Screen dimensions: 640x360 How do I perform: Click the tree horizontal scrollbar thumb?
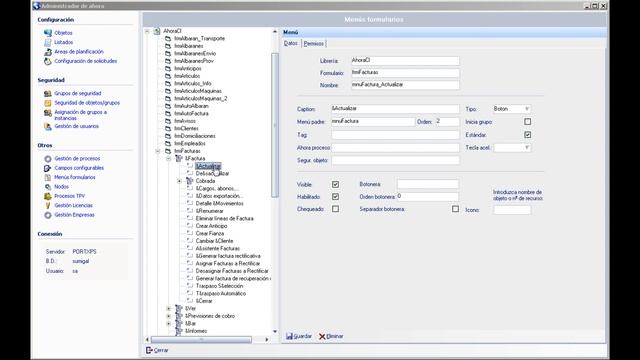(201, 340)
